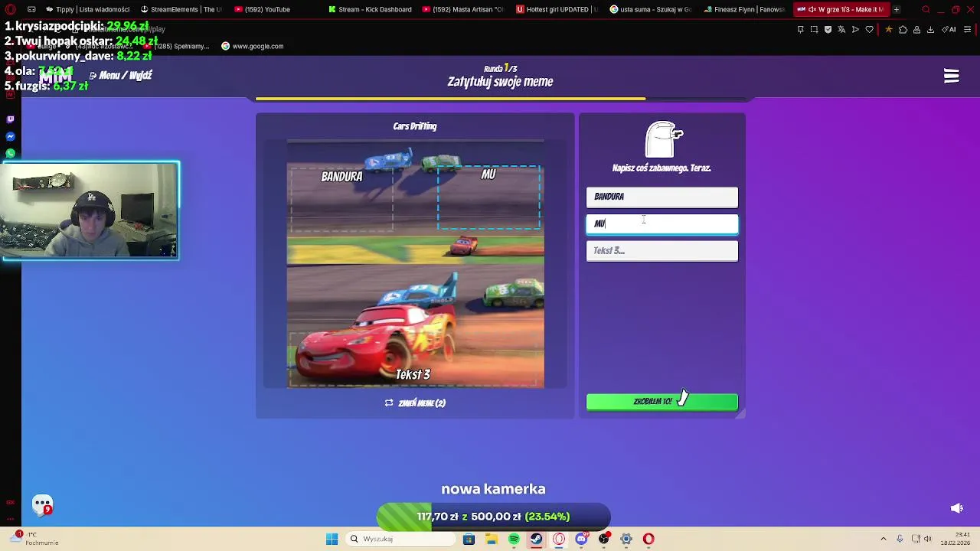Screen dimensions: 980x551
Task: Click the bookmark star in the address bar
Action: tap(888, 30)
